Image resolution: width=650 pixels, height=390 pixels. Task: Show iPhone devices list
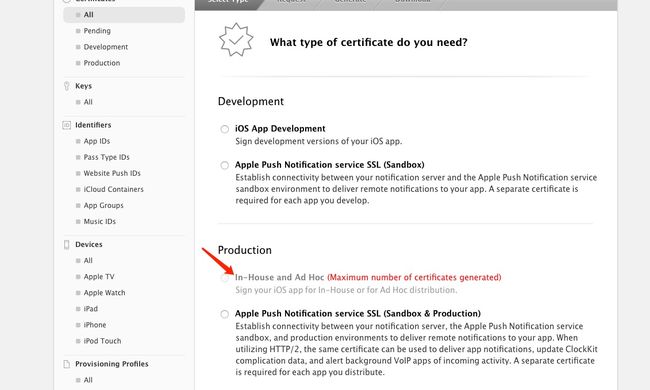[x=95, y=325]
